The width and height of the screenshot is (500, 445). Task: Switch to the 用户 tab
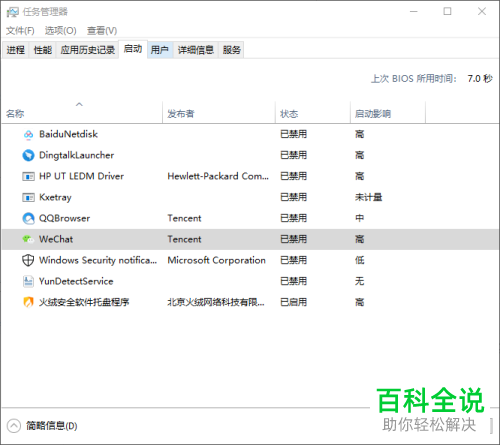[160, 50]
